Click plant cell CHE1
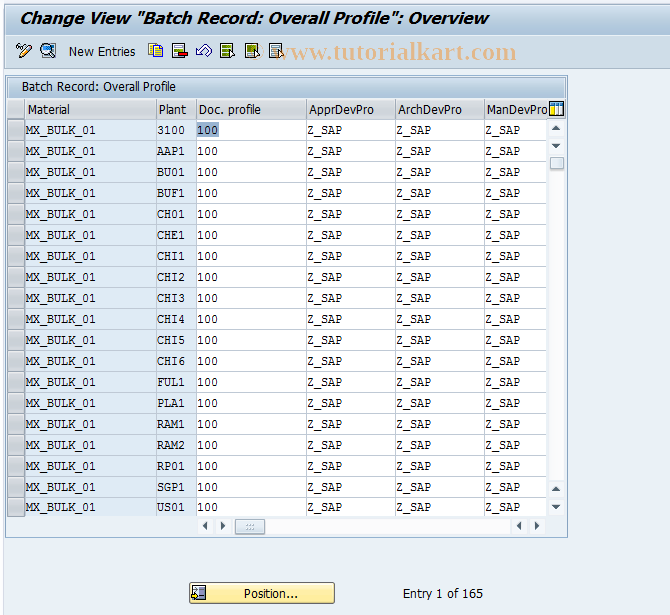Viewport: 670px width, 615px height. point(176,235)
